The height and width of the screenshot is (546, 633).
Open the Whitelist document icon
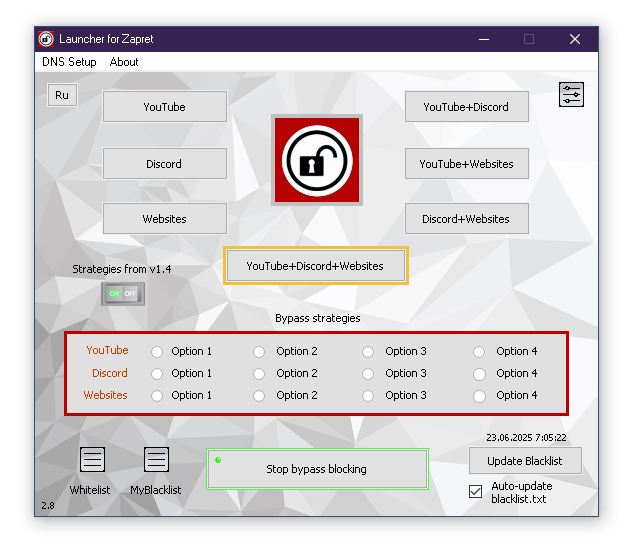coord(92,459)
